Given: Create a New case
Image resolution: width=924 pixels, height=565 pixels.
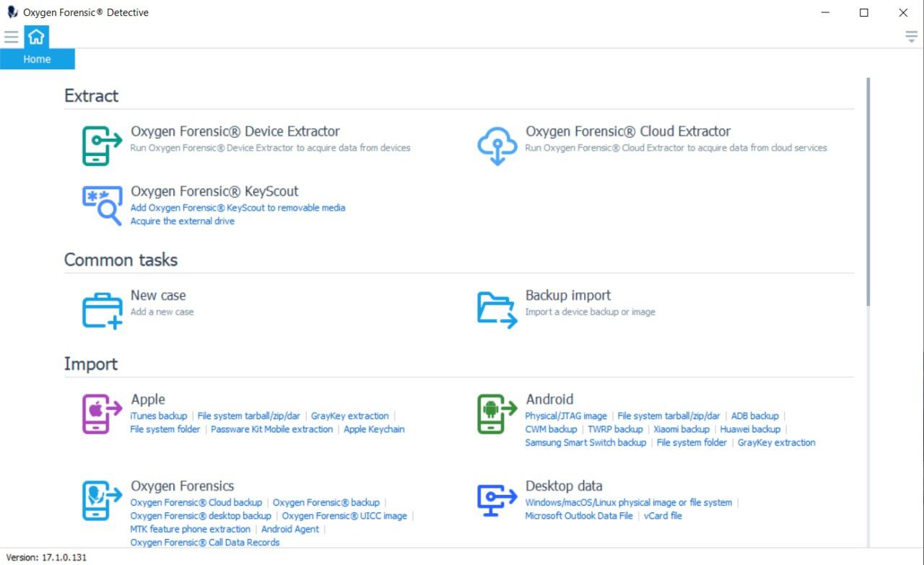Looking at the screenshot, I should point(158,295).
